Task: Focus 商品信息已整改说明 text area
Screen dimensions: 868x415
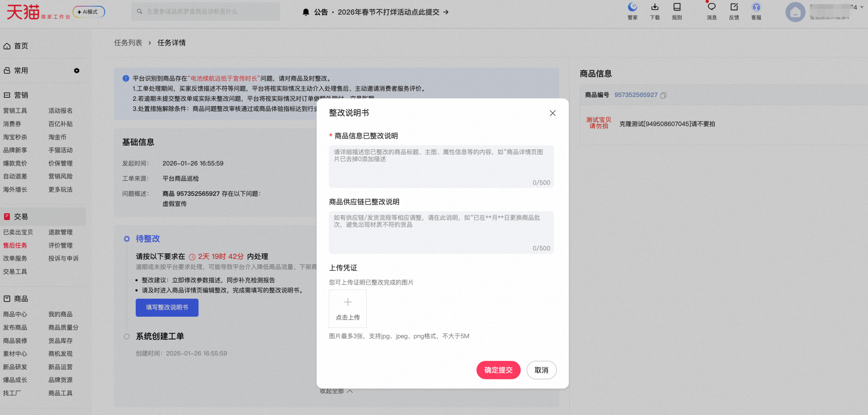Action: [x=441, y=167]
